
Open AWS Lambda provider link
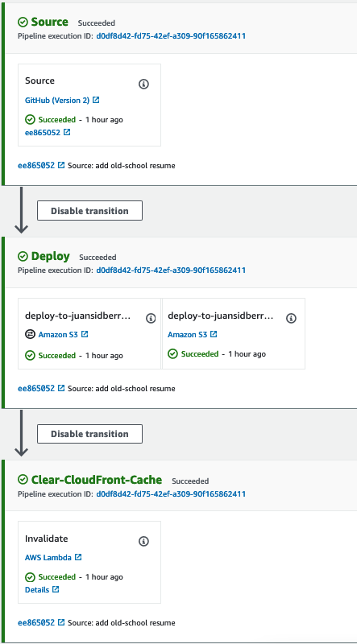point(48,557)
